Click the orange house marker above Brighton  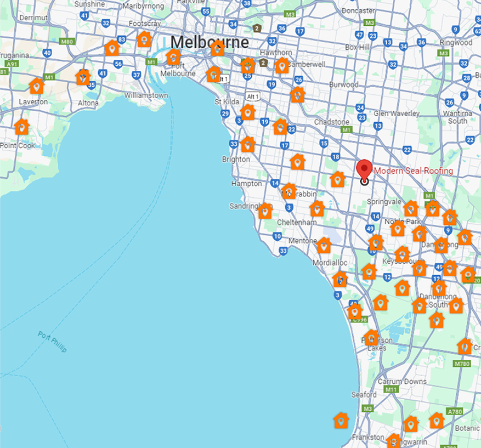pyautogui.click(x=248, y=144)
